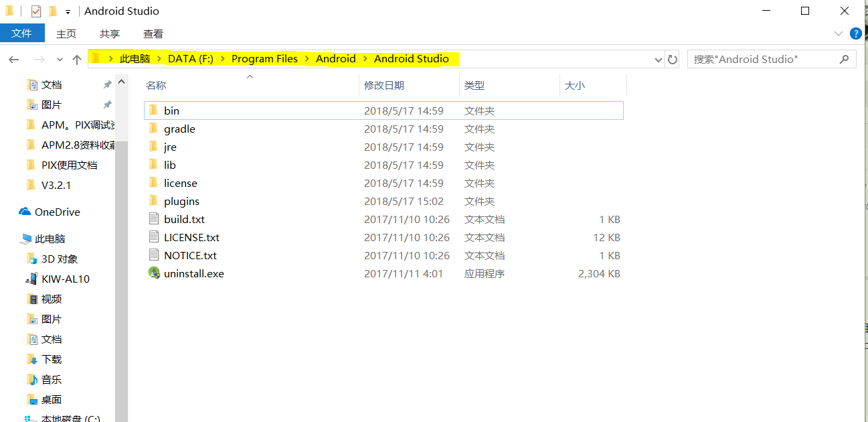Expand chevron after DATA (F:) in path
Screen dimensions: 868x422
tap(222, 59)
